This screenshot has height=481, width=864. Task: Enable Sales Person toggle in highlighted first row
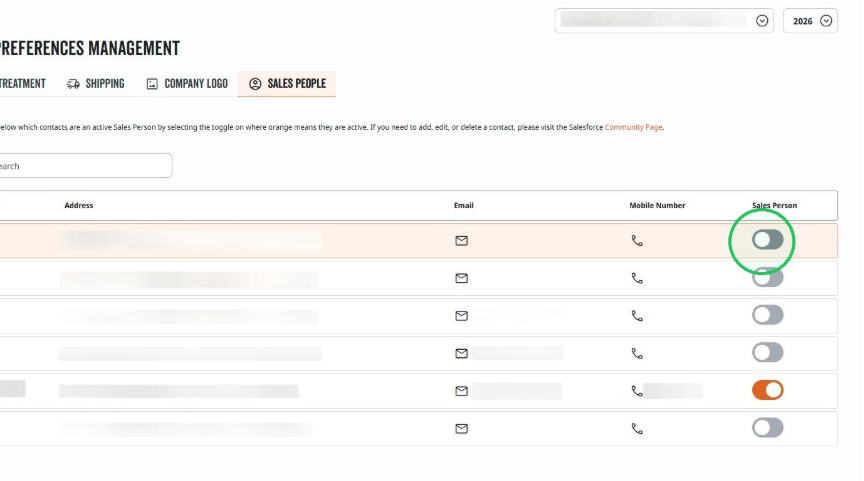pos(768,240)
